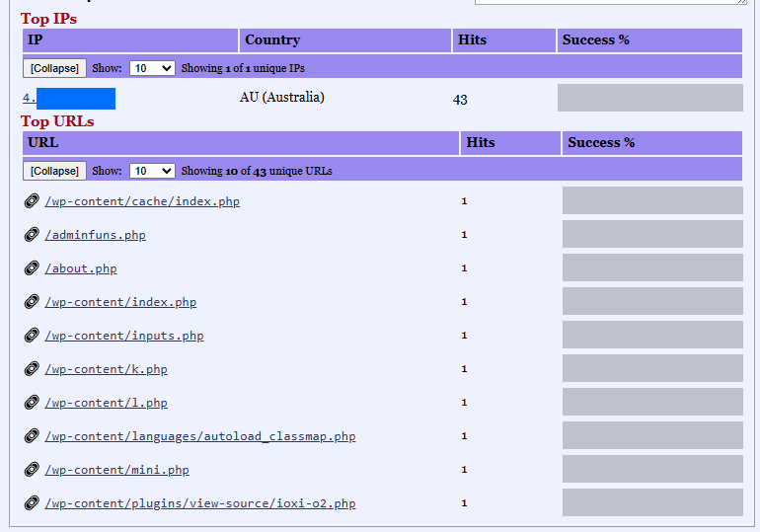760x532 pixels.
Task: Open the Show dropdown in Top URLs
Action: pyautogui.click(x=152, y=171)
